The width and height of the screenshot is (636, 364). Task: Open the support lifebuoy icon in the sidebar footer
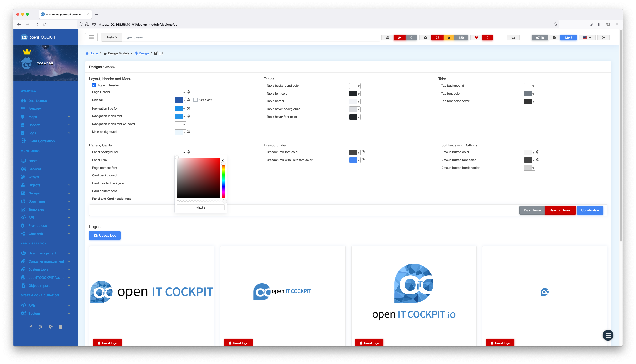click(50, 326)
